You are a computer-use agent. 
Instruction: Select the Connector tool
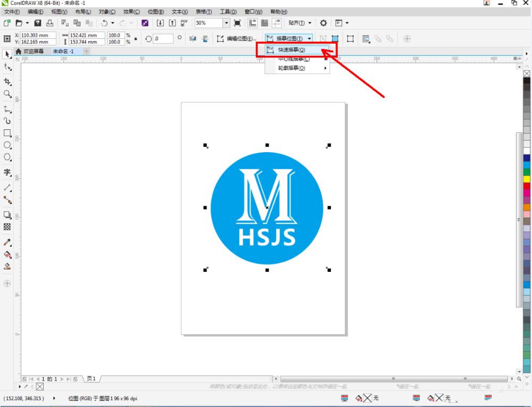tap(7, 200)
